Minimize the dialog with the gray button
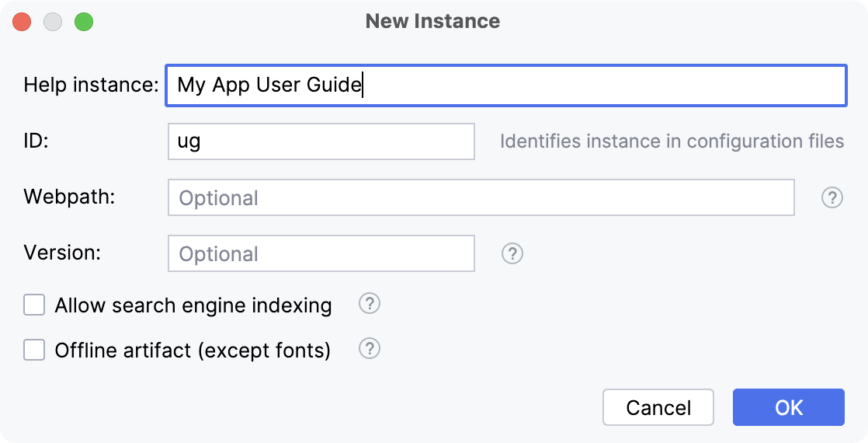The width and height of the screenshot is (868, 443). tap(53, 22)
